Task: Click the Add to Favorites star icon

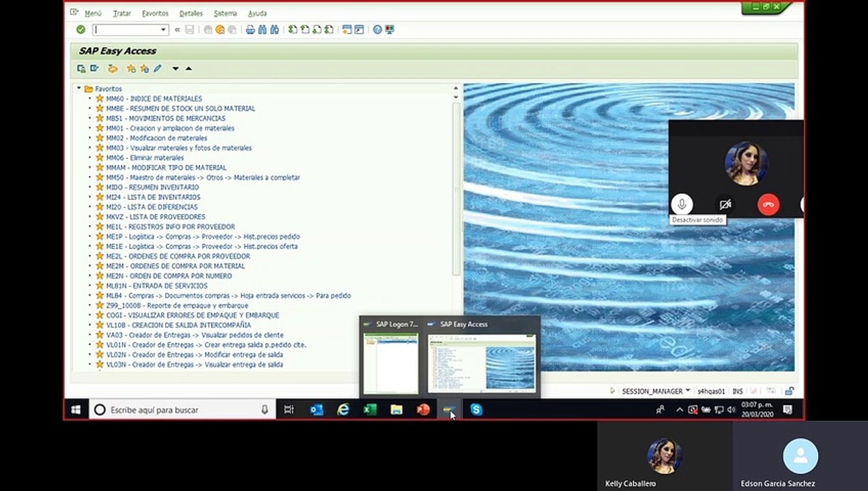Action: click(x=131, y=68)
